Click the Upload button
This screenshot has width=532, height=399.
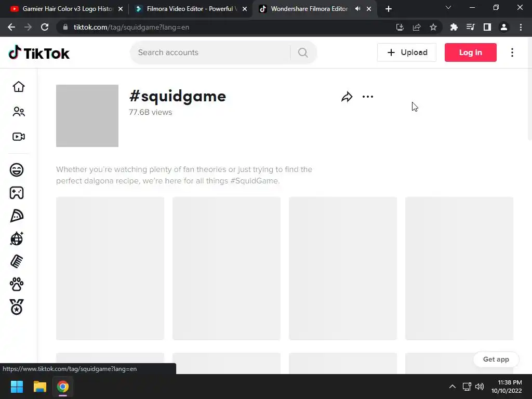(x=407, y=52)
